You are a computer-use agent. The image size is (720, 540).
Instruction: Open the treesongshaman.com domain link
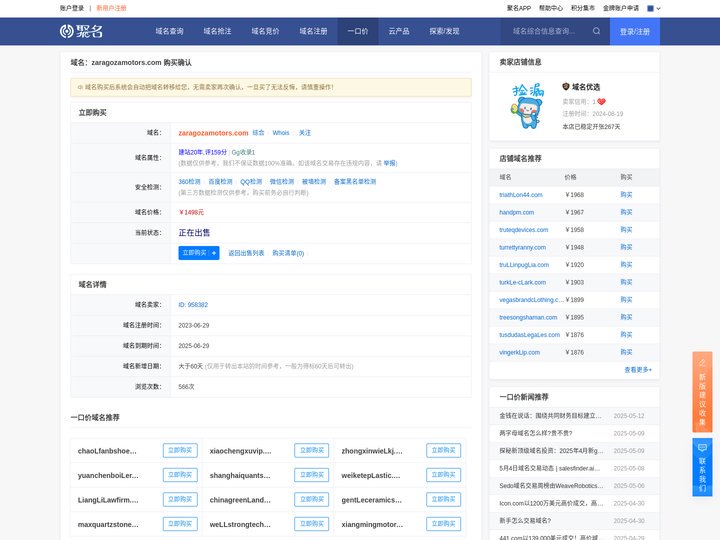(528, 317)
